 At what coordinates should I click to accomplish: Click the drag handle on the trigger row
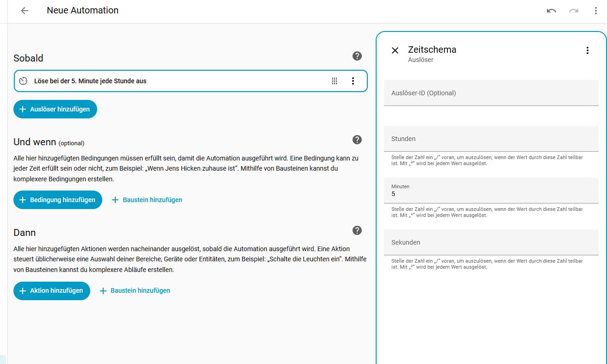point(334,81)
